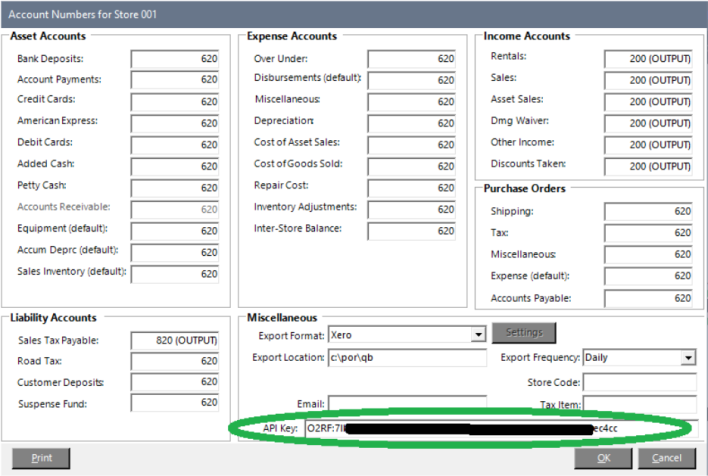Focus the Account Payments field

coord(175,80)
